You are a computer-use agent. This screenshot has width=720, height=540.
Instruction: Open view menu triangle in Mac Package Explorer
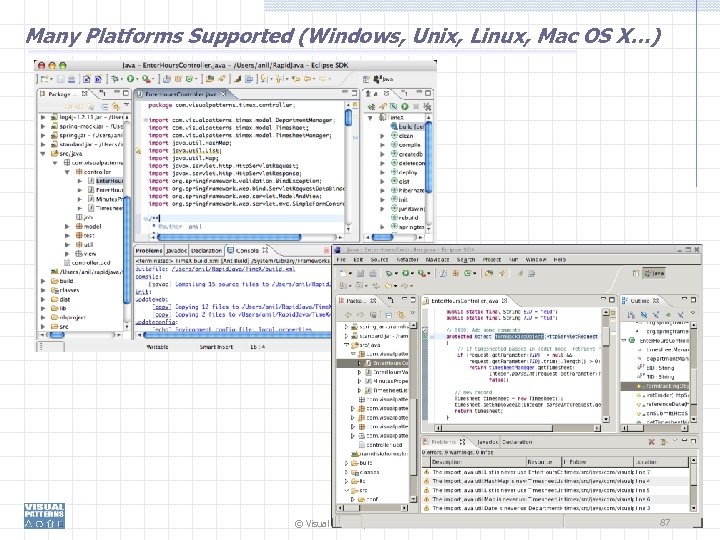(x=126, y=106)
